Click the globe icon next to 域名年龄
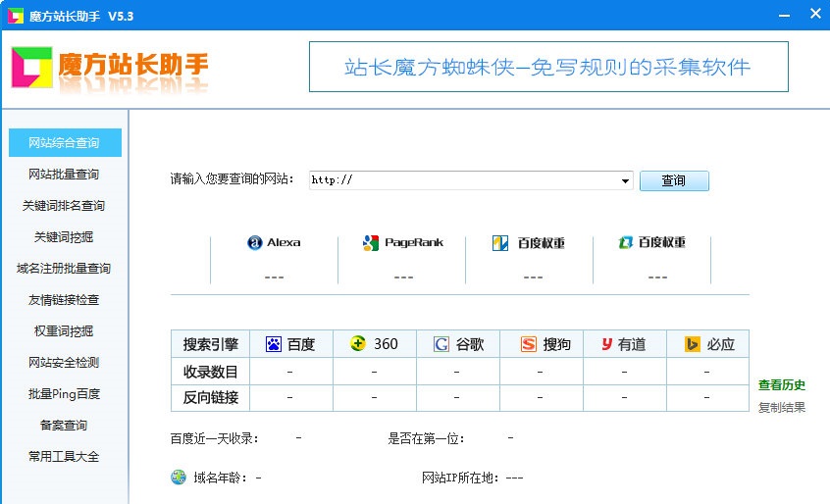Image resolution: width=830 pixels, height=504 pixels. [x=179, y=477]
